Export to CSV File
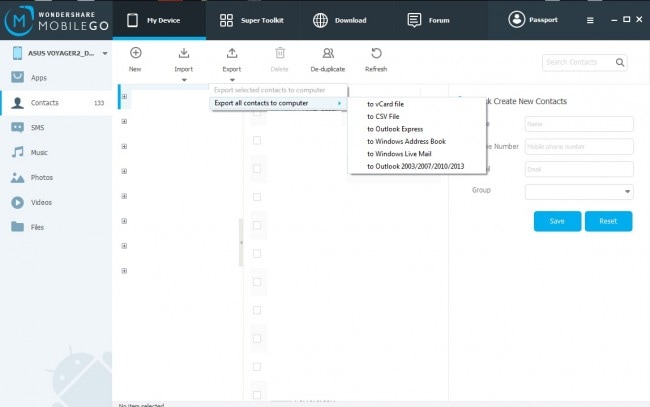The image size is (650, 407). [x=417, y=116]
